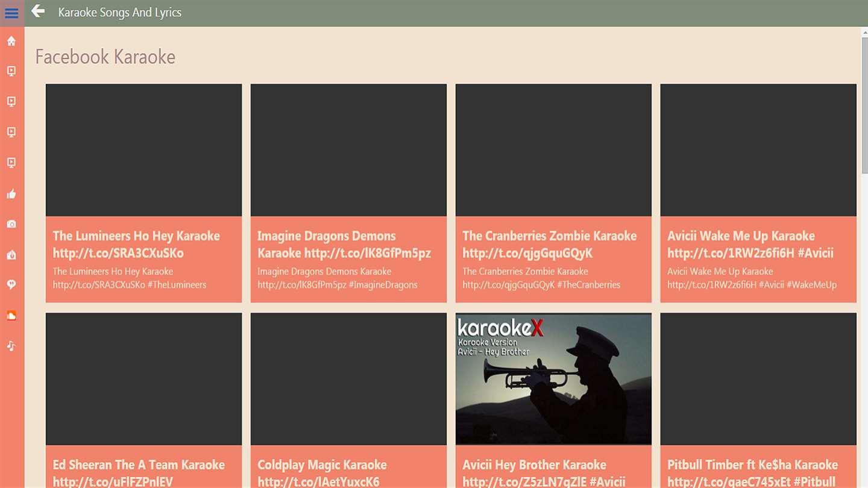Click the scrollbar up arrow
868x488 pixels.
pos(864,31)
